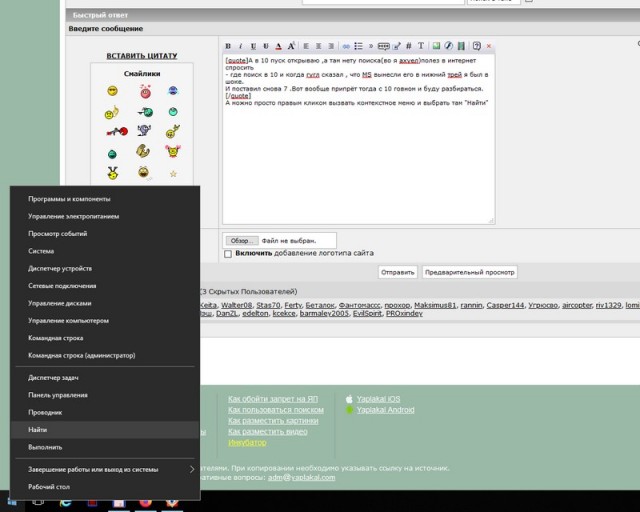The image size is (640, 512).
Task: Insert video with the film strip icon
Action: pos(461,46)
